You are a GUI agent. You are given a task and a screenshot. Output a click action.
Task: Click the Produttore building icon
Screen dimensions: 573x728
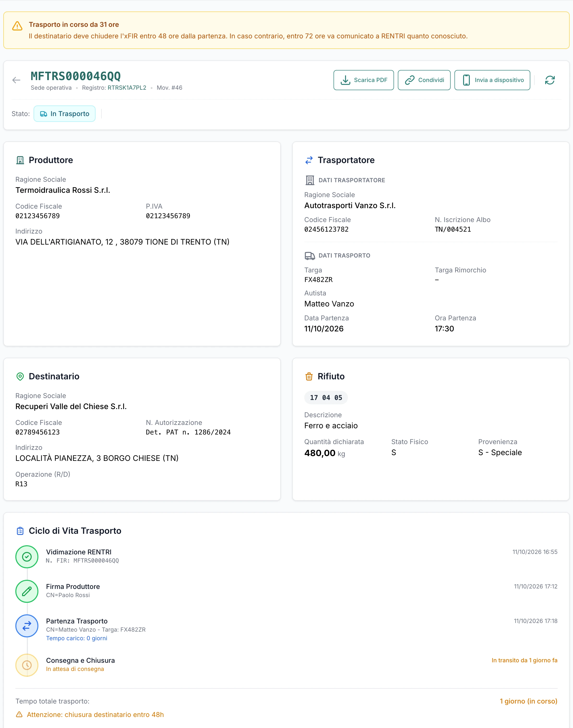(x=20, y=160)
